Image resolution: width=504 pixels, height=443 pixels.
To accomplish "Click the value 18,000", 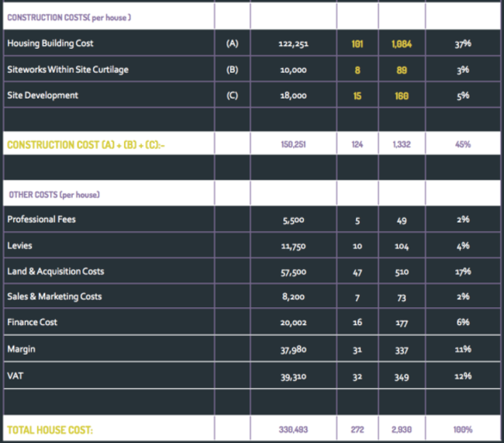I will 293,96.
